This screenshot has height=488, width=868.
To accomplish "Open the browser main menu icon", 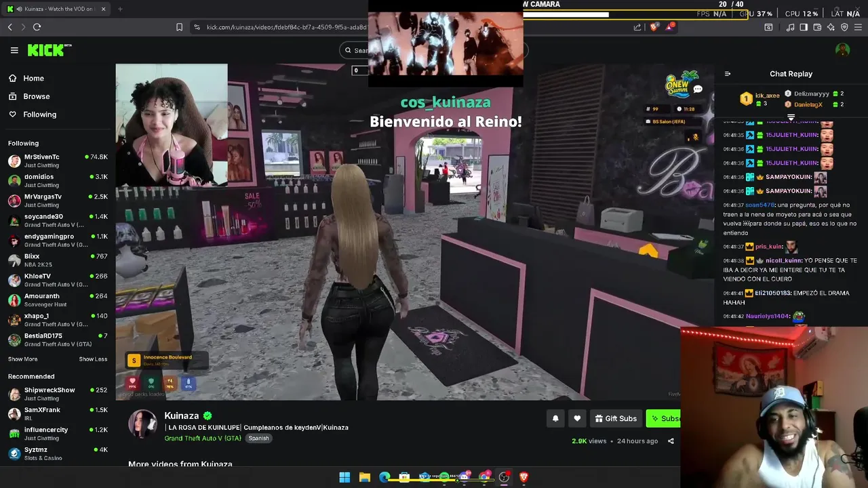I will [858, 27].
